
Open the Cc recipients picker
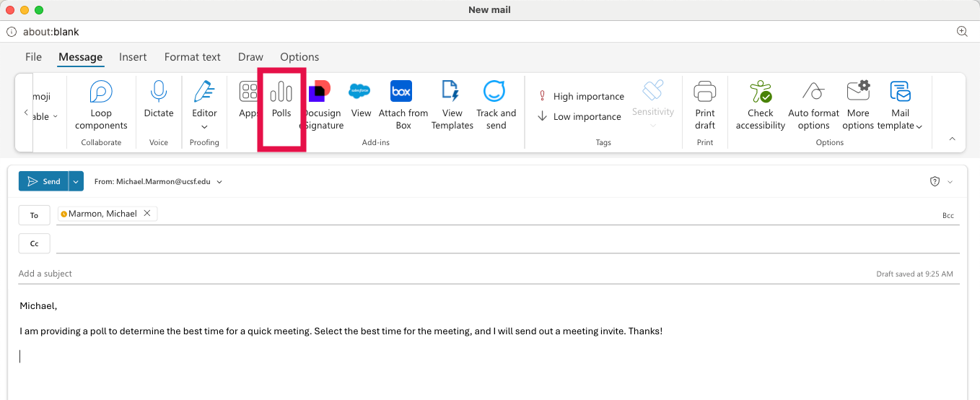(x=34, y=244)
